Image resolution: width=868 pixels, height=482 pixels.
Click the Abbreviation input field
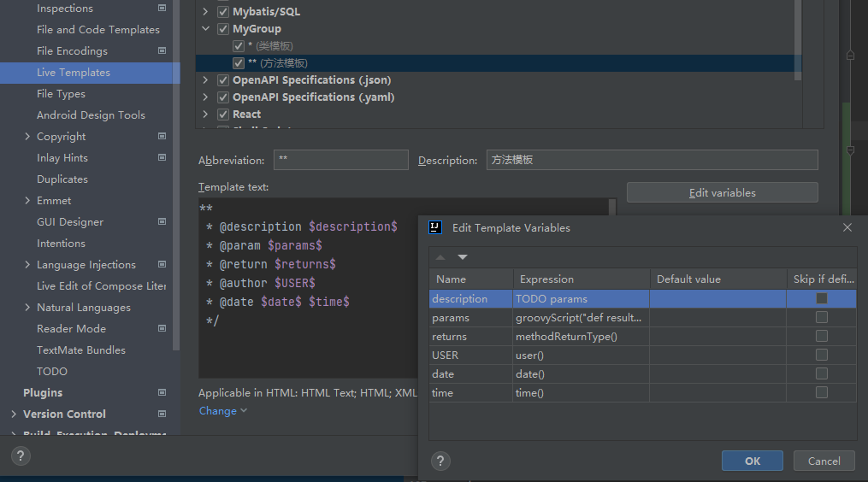click(341, 160)
